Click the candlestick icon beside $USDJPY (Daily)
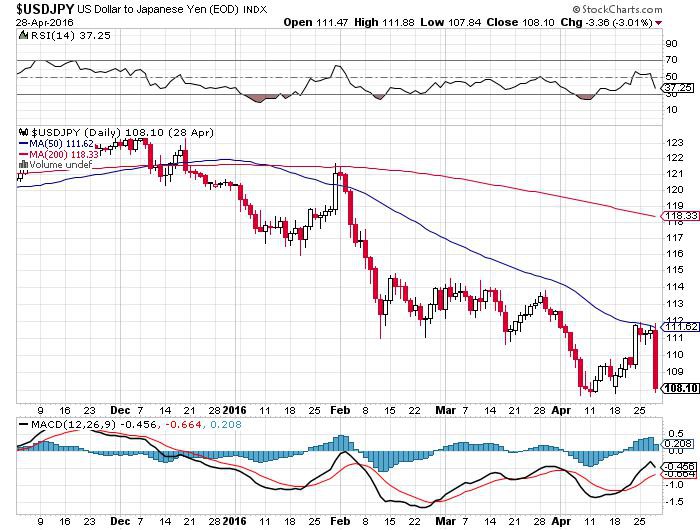 coord(25,132)
